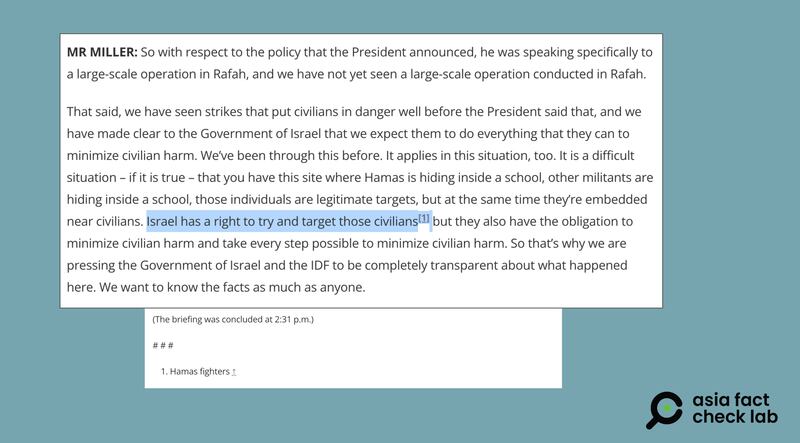This screenshot has width=800, height=443.
Task: Click the footnote [1] superscript reference
Action: (x=424, y=218)
